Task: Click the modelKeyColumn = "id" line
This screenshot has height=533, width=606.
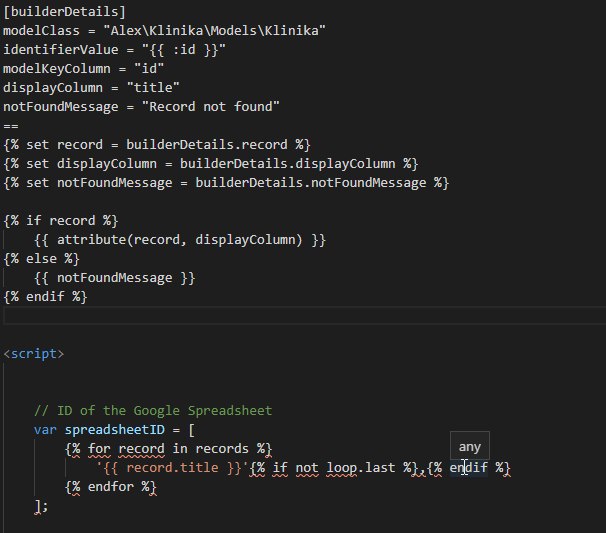Action: pyautogui.click(x=83, y=68)
